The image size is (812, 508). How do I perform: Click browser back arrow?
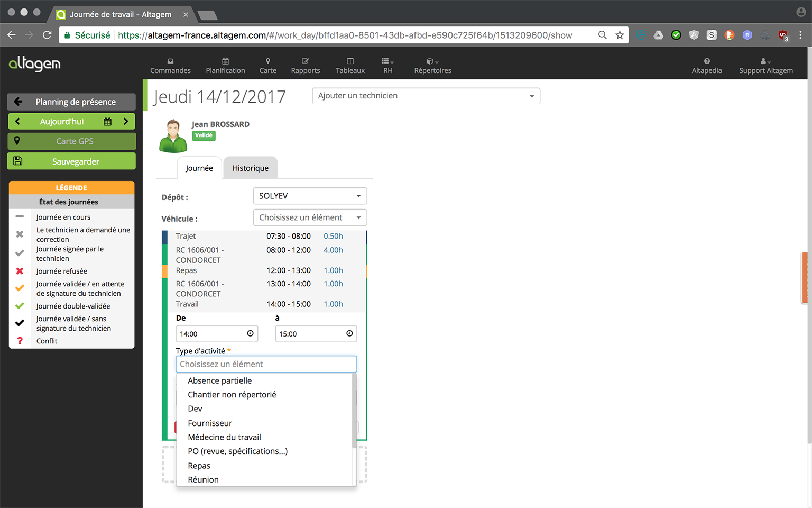[x=12, y=35]
